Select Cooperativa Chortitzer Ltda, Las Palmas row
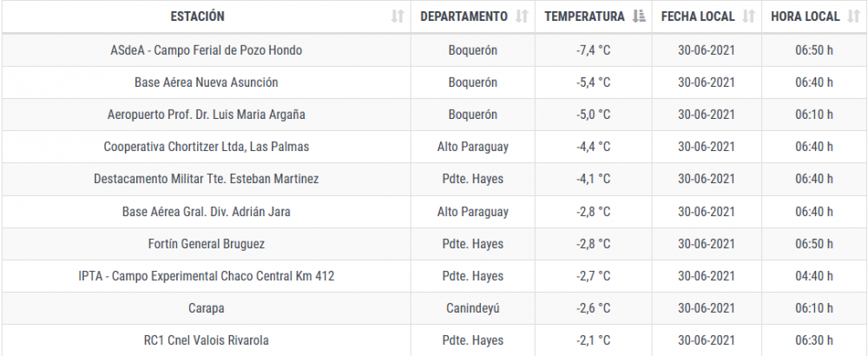The height and width of the screenshot is (356, 868). (206, 147)
